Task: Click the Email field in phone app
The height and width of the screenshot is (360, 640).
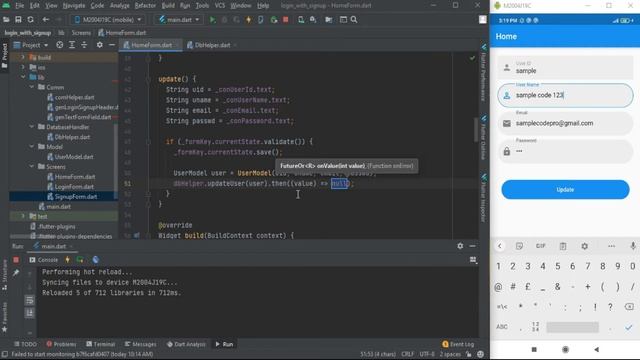Action: pos(565,123)
